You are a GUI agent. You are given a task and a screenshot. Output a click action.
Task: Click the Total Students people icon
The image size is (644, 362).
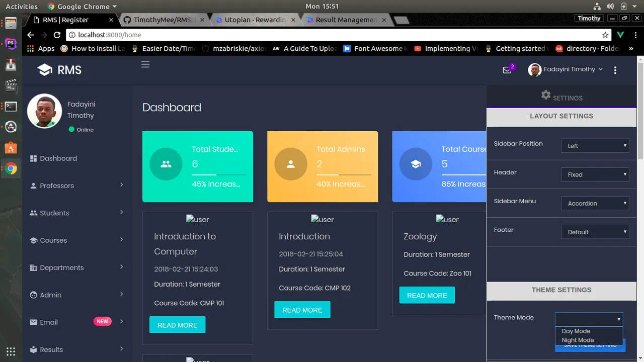[x=166, y=164]
